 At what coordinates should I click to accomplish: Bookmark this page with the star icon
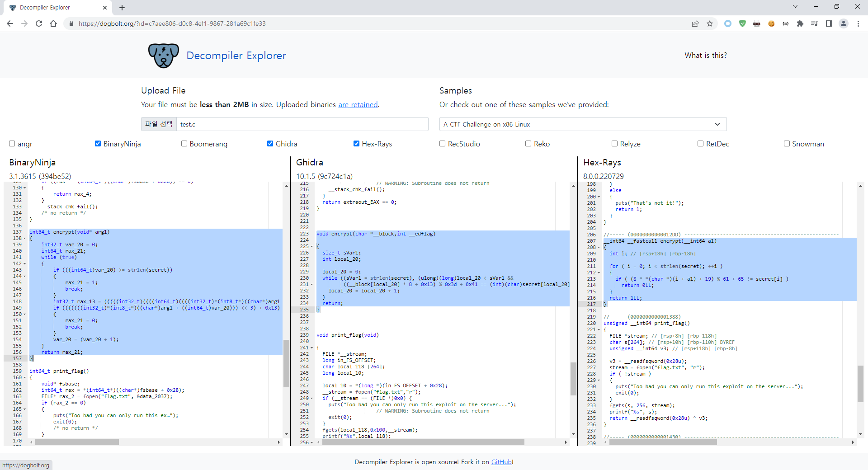tap(710, 23)
